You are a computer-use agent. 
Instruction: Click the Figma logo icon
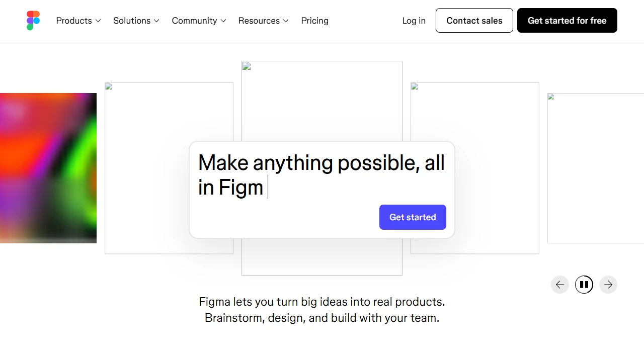click(x=33, y=20)
